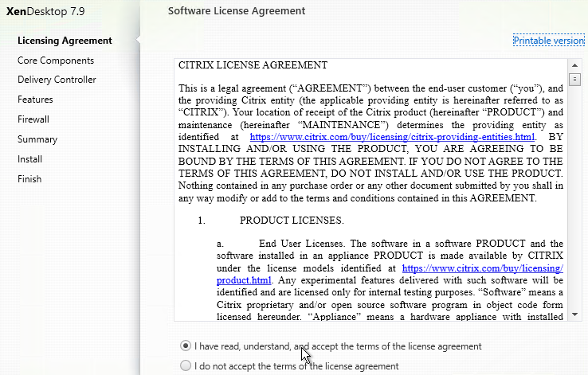Click the XenDesktop 7.9 title
Viewport: 588px width, 375px height.
[45, 11]
